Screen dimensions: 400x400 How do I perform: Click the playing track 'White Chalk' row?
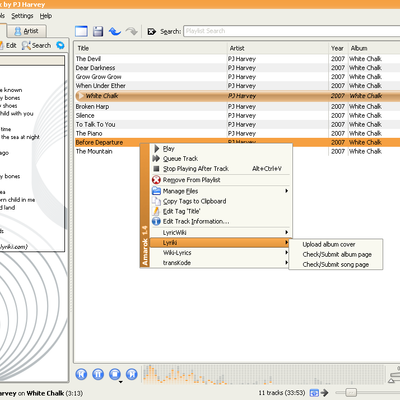tap(237, 96)
